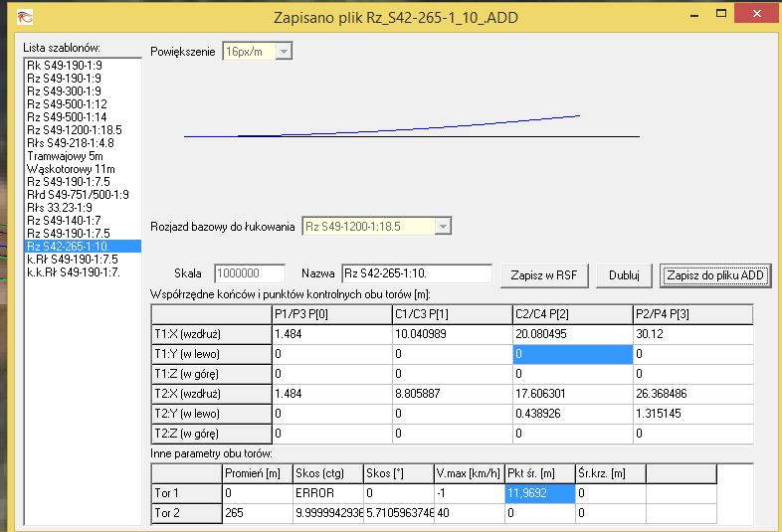Select highlighted template Rz S42-265-1:10.
Viewport: 782px width, 532px height.
tap(83, 247)
